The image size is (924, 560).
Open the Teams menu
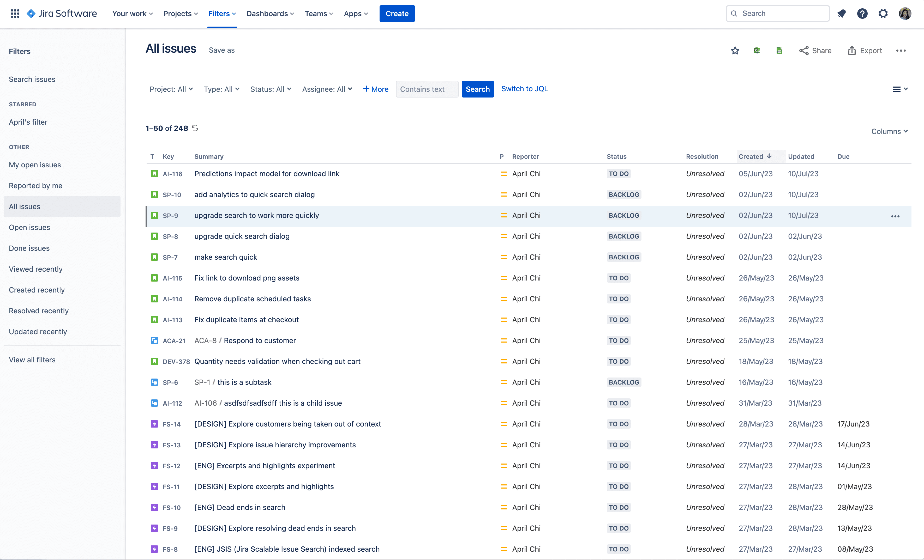coord(318,14)
